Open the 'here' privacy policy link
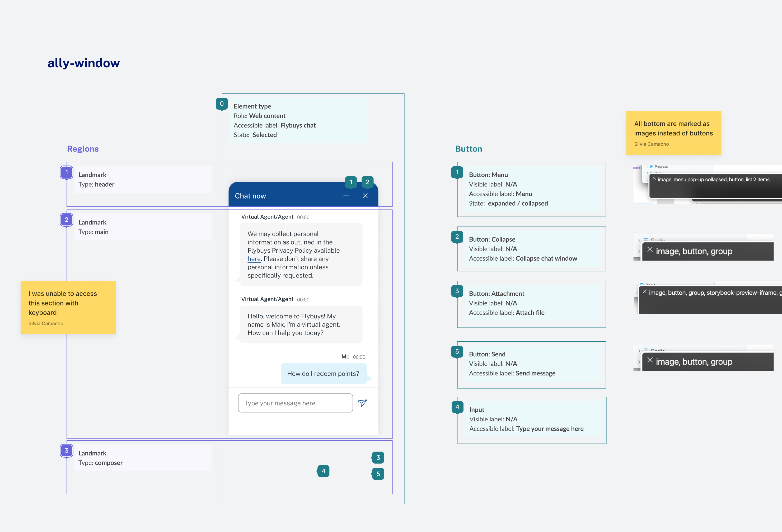 254,259
